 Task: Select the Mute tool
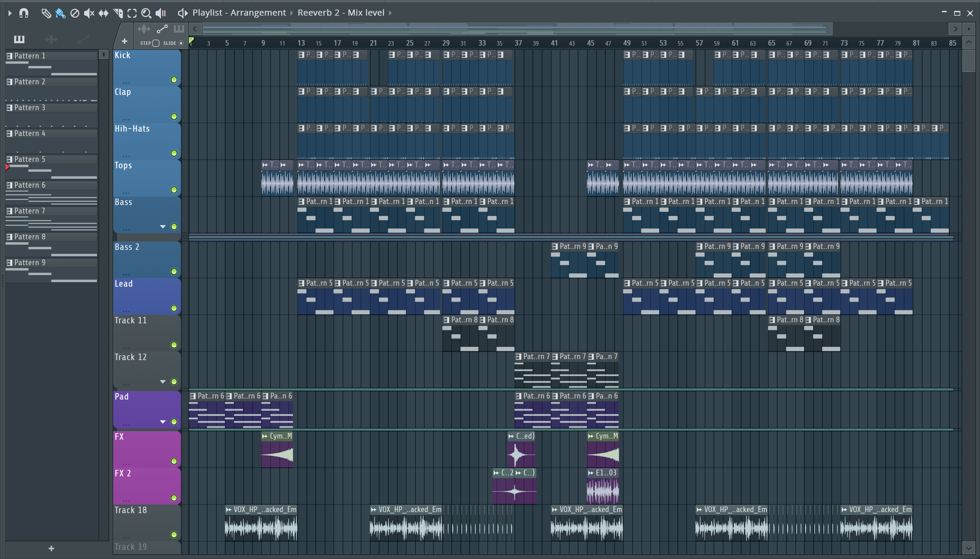pos(89,13)
